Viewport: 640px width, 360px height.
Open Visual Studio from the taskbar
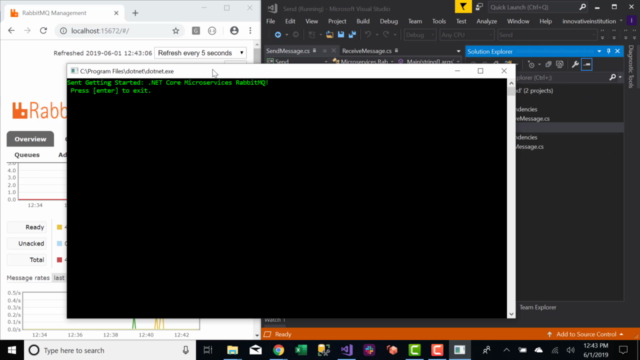[x=347, y=350]
